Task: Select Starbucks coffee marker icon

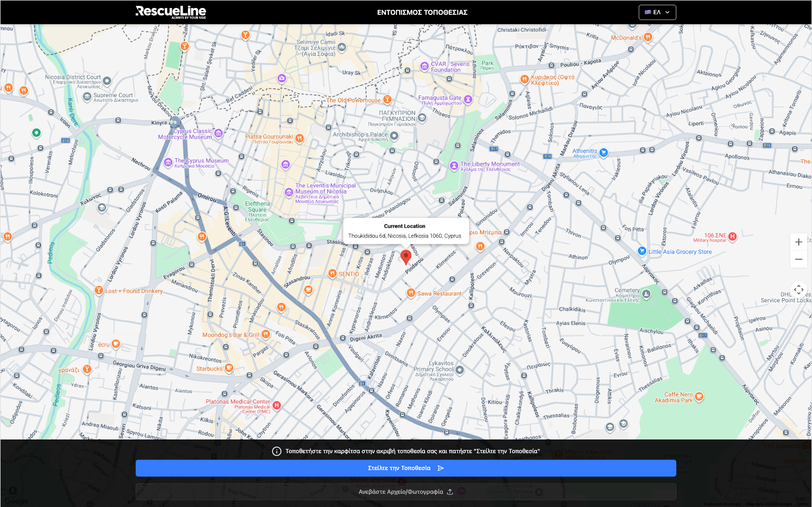Action: (229, 368)
